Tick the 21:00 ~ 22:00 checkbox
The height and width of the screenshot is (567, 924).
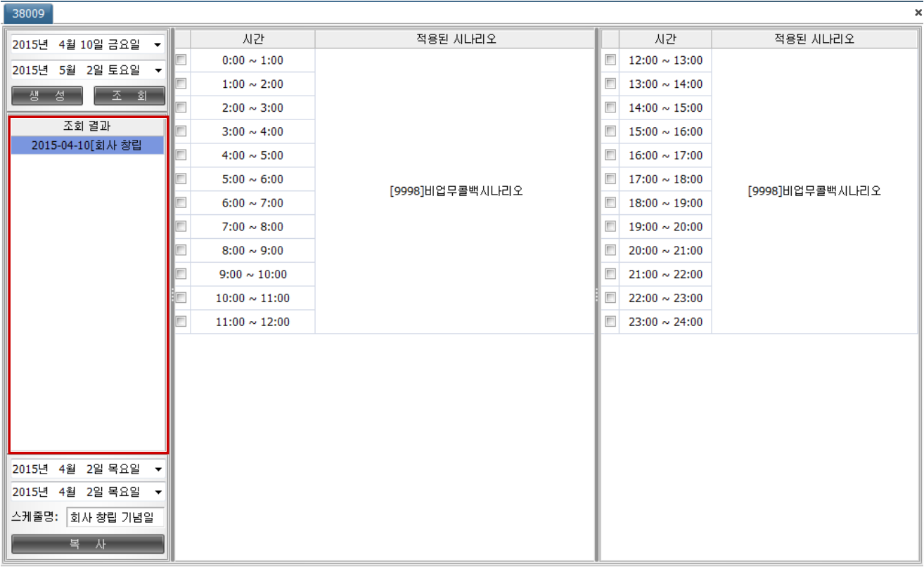pyautogui.click(x=610, y=274)
